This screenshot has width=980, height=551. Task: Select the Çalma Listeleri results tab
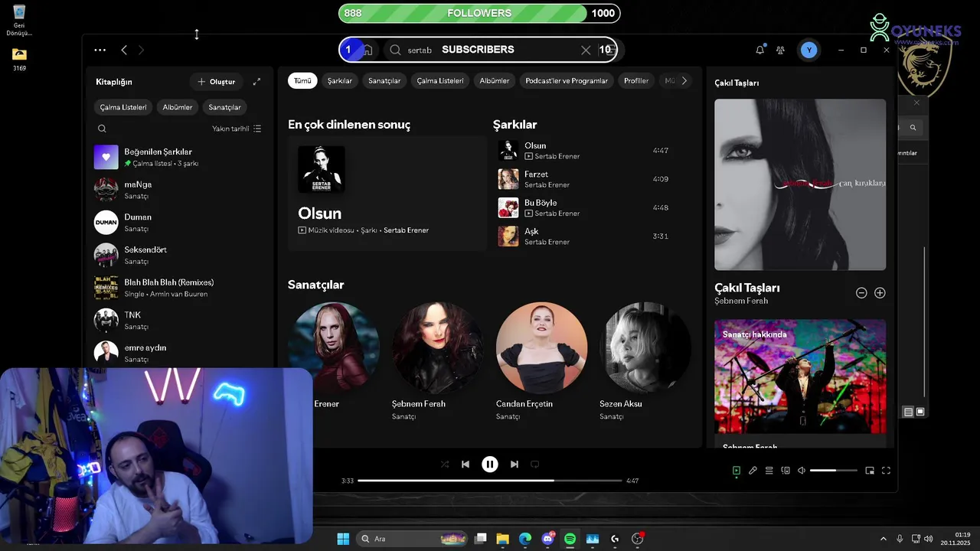coord(440,80)
